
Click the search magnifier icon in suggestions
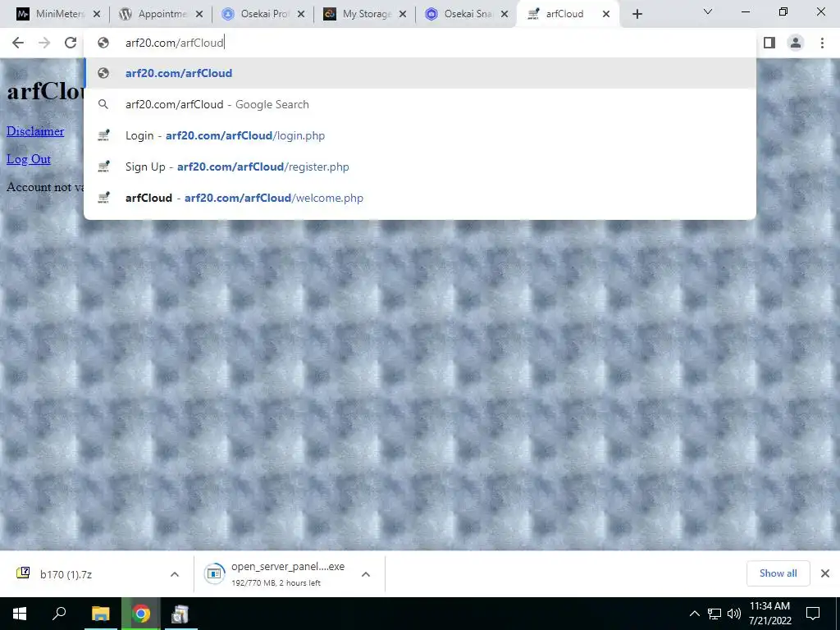coord(103,104)
